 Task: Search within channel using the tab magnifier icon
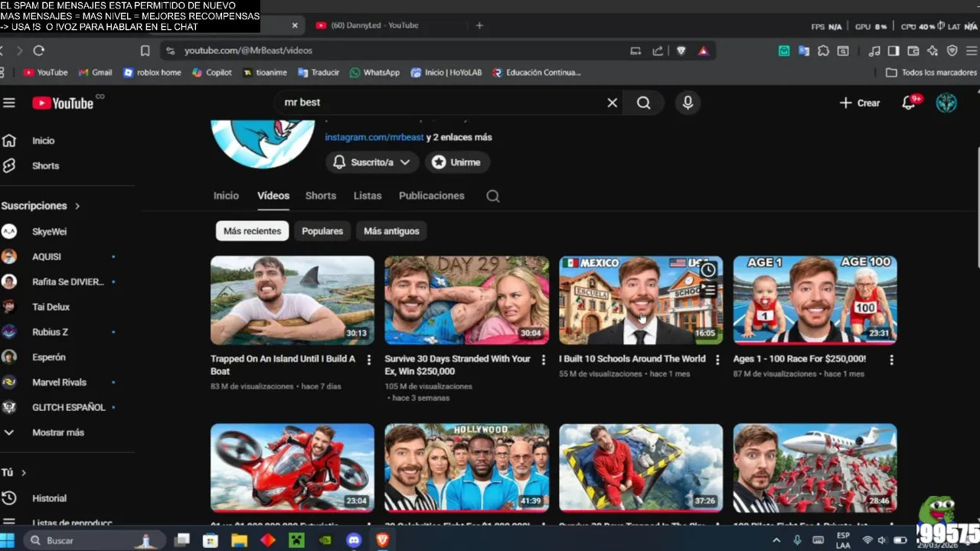493,196
